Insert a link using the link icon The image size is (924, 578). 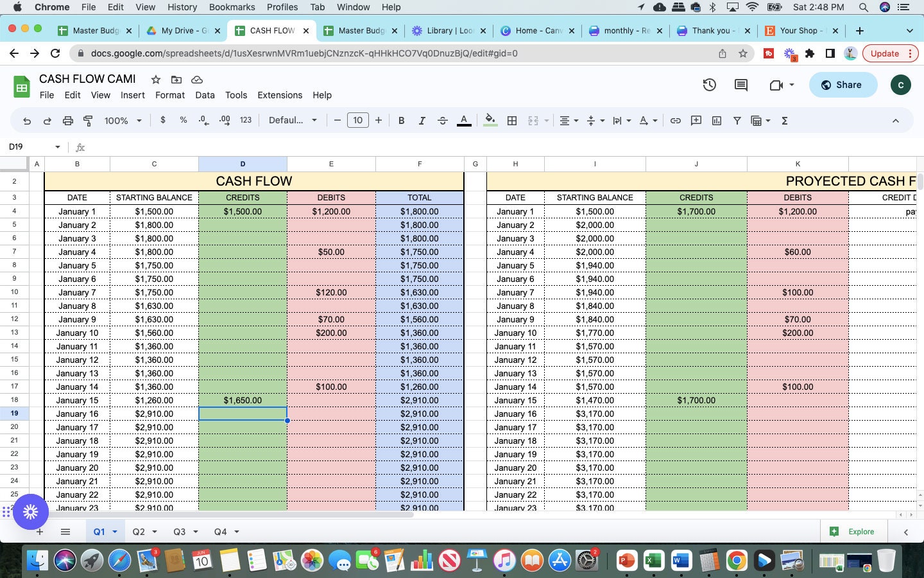[x=674, y=120]
